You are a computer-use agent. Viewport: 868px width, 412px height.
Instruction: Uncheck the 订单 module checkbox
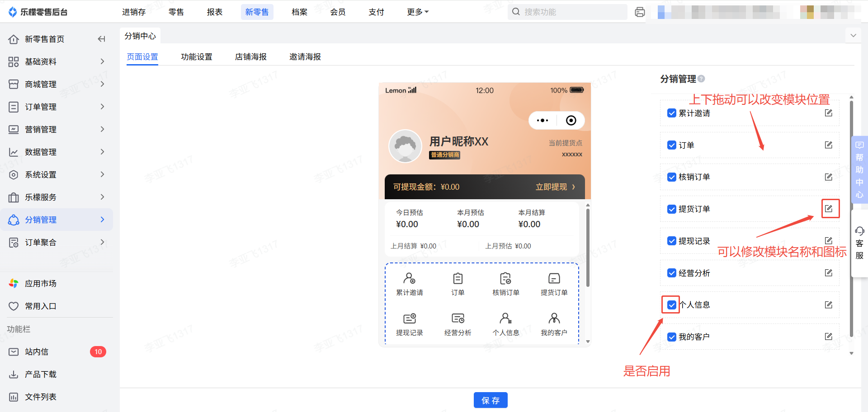[x=672, y=145]
